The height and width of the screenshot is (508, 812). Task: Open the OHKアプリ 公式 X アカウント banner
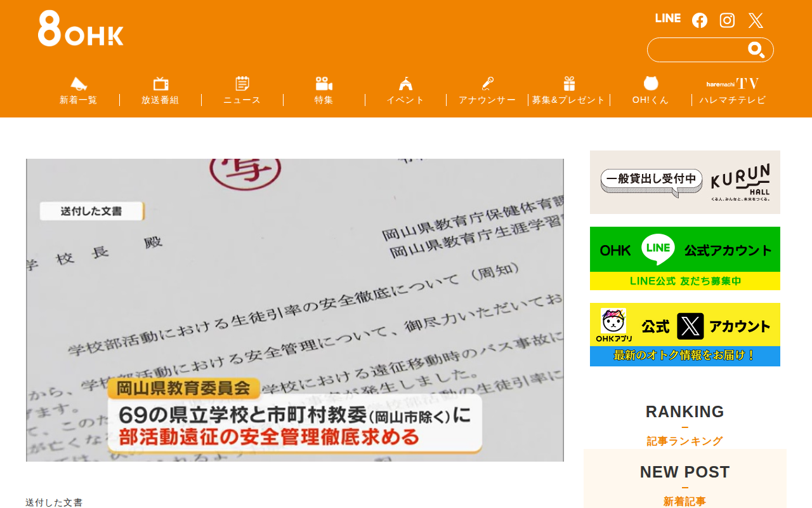tap(685, 335)
